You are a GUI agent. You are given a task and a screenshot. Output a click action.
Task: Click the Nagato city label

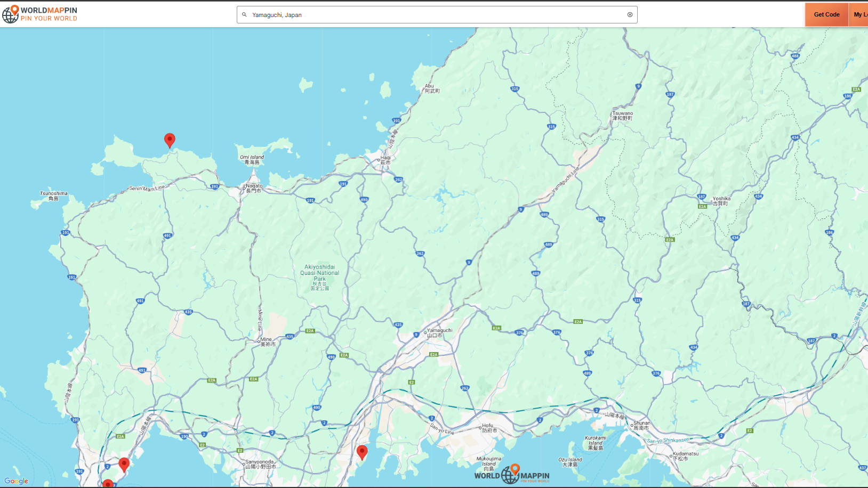tap(254, 188)
